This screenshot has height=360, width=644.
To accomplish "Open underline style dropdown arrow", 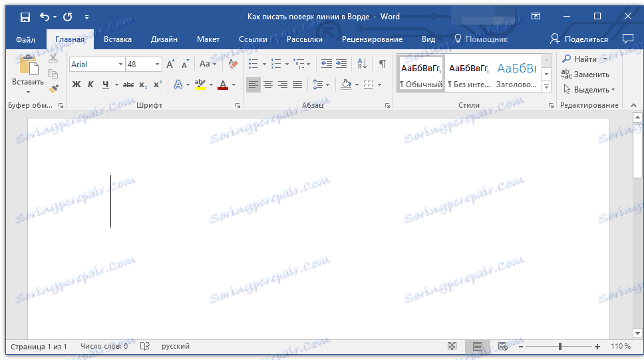I will (116, 85).
